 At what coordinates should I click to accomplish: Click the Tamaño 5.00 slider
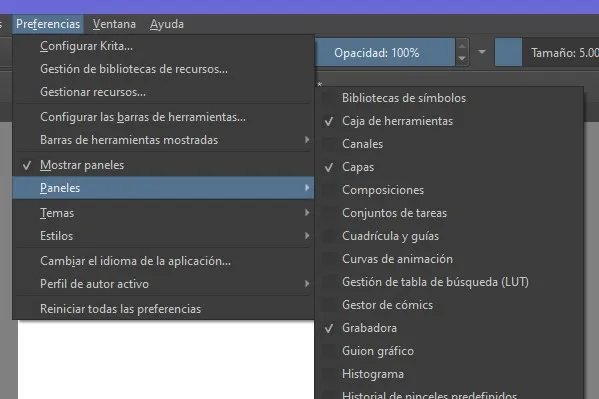tap(547, 52)
